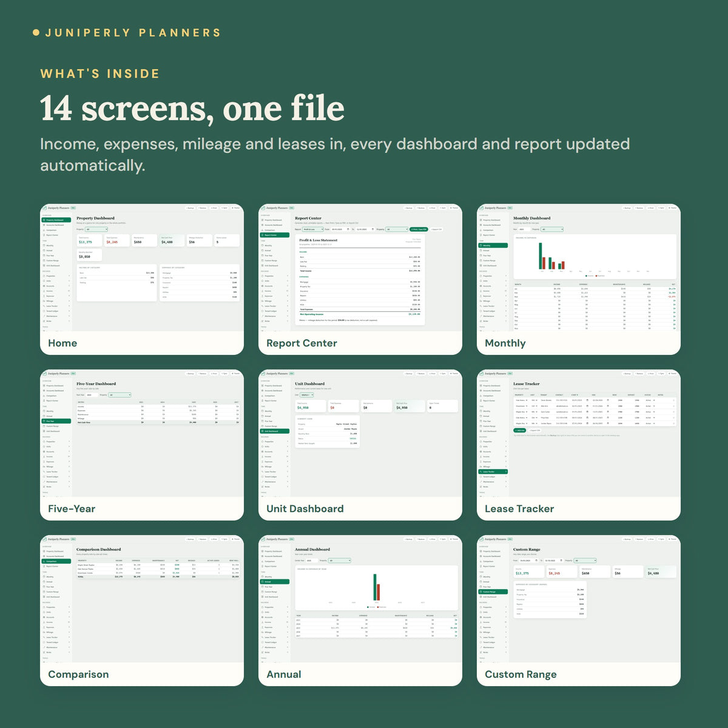Click Export CSV in Report Center screenshot

coord(436,229)
